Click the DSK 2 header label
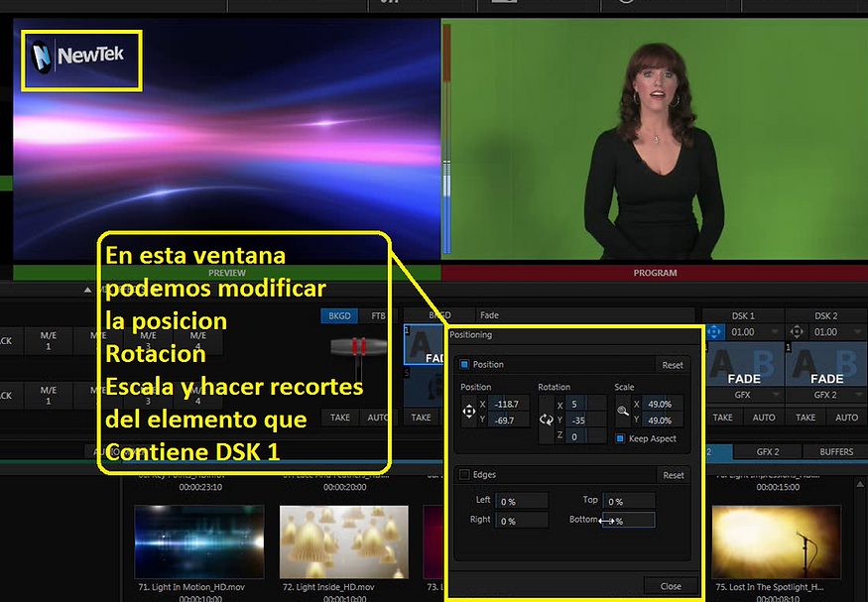868x602 pixels. pos(825,315)
